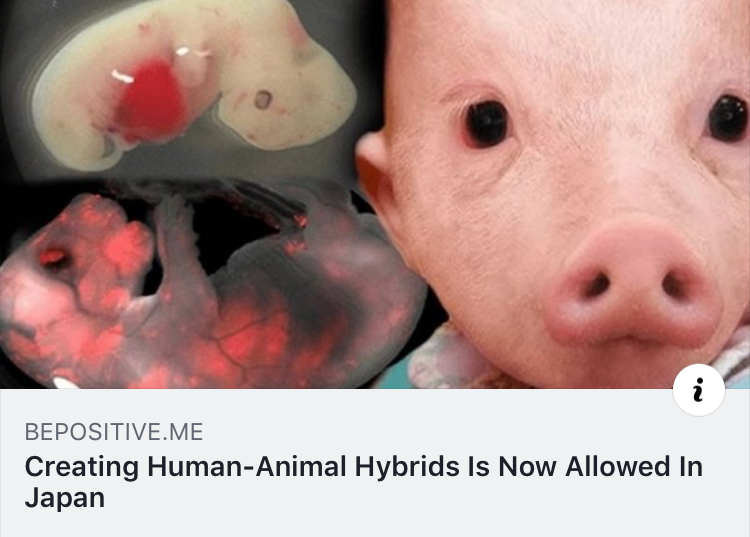Open the Human-Animal Hybrids article headline
750x537 pixels.
pos(364,482)
